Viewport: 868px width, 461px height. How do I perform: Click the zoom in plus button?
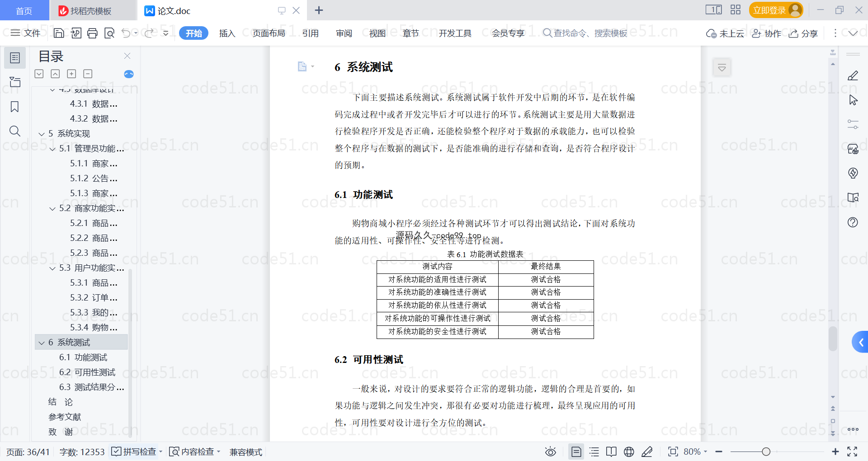835,452
